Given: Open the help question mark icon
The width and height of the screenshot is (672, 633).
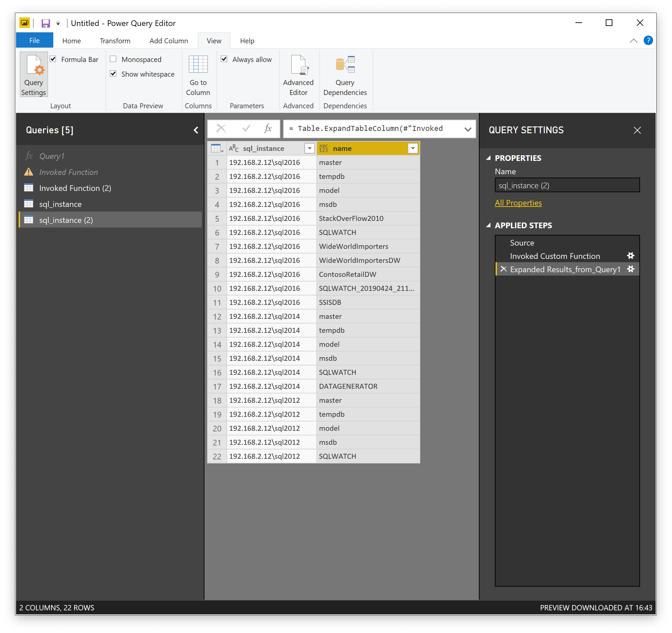Looking at the screenshot, I should (648, 41).
